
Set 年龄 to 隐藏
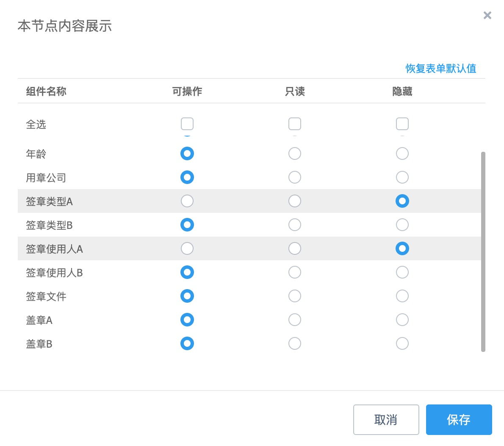click(402, 153)
